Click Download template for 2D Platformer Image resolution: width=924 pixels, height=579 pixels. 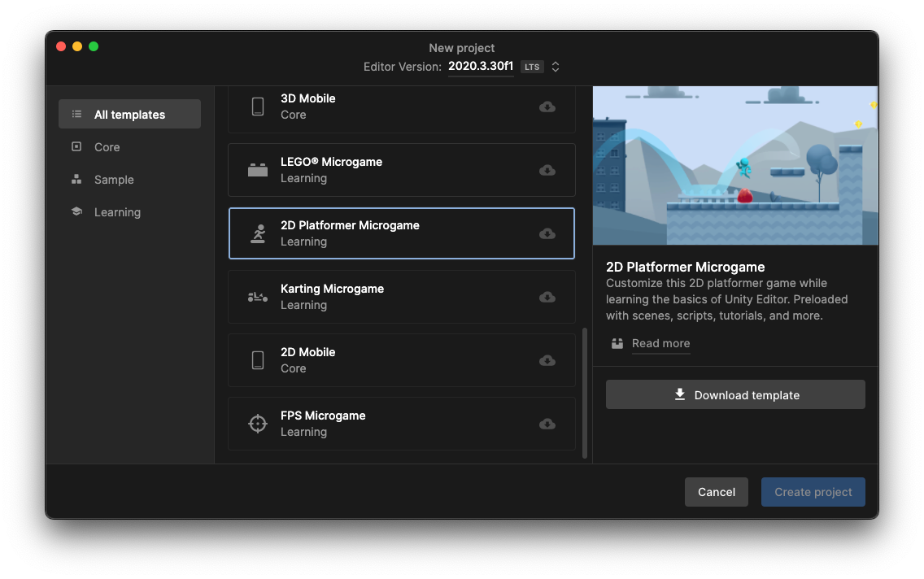734,394
